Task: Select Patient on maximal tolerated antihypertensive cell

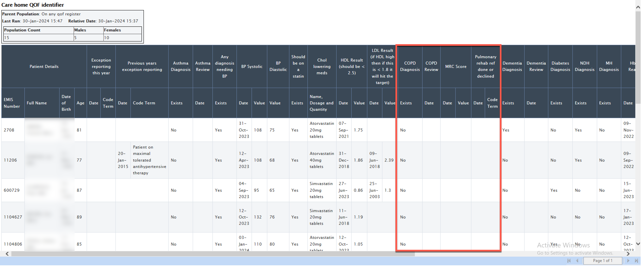Action: (x=149, y=160)
